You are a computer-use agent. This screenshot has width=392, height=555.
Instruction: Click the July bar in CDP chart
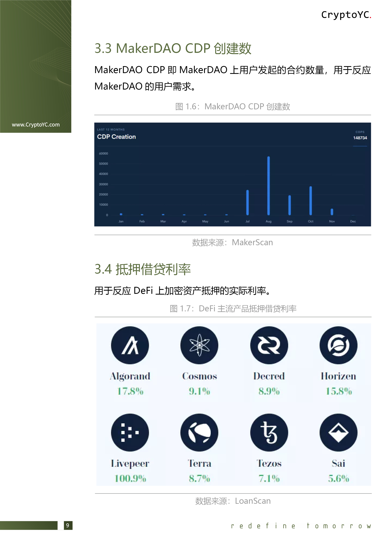247,202
